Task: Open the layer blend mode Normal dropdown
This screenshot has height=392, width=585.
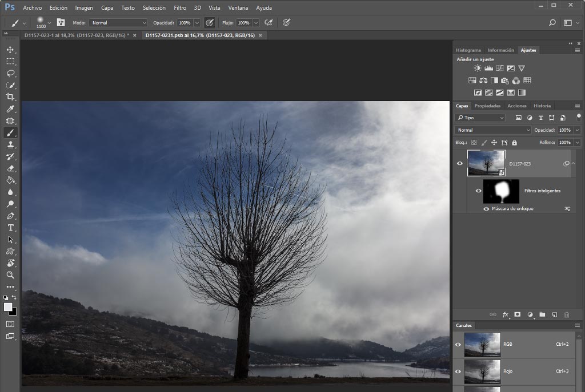Action: pos(492,130)
